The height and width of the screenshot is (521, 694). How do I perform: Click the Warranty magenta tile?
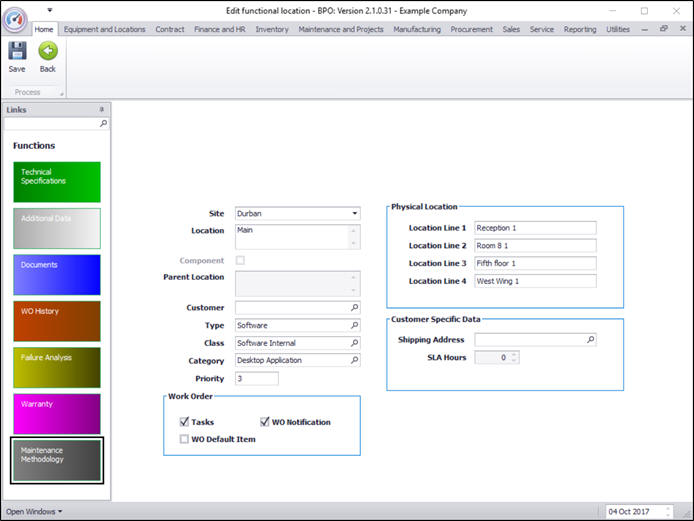pyautogui.click(x=57, y=414)
